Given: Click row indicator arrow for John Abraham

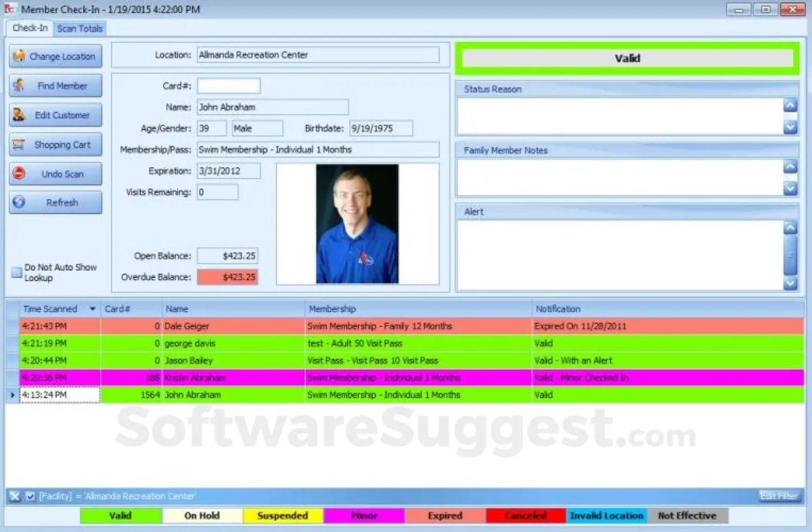Looking at the screenshot, I should pos(12,395).
